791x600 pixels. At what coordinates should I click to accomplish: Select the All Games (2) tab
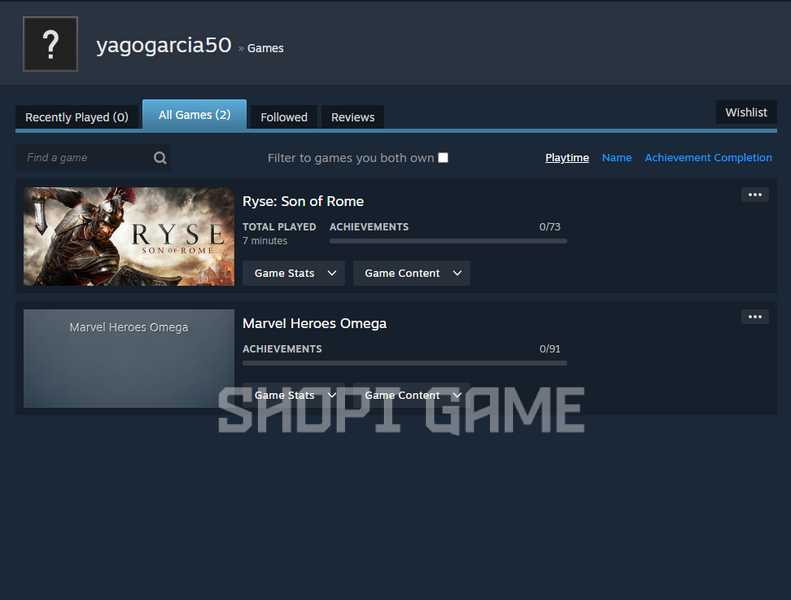point(195,115)
